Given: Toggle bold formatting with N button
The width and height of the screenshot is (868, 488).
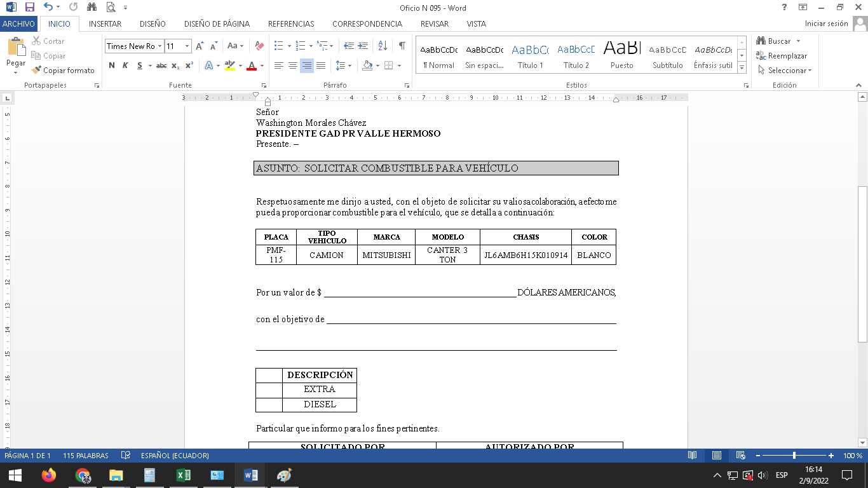Looking at the screenshot, I should point(112,65).
